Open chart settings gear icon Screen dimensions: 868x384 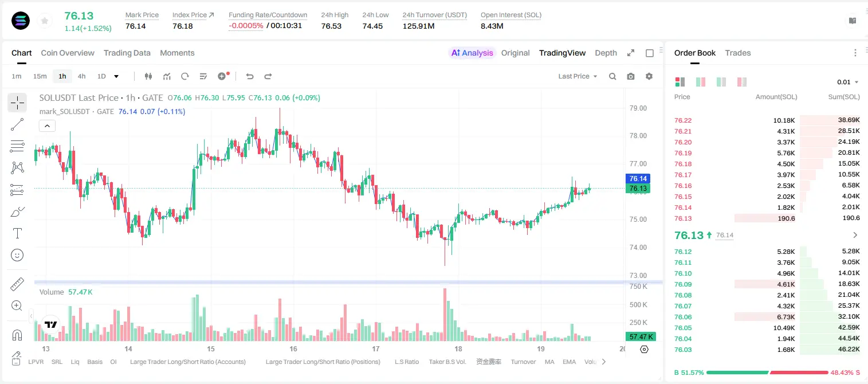pyautogui.click(x=649, y=76)
